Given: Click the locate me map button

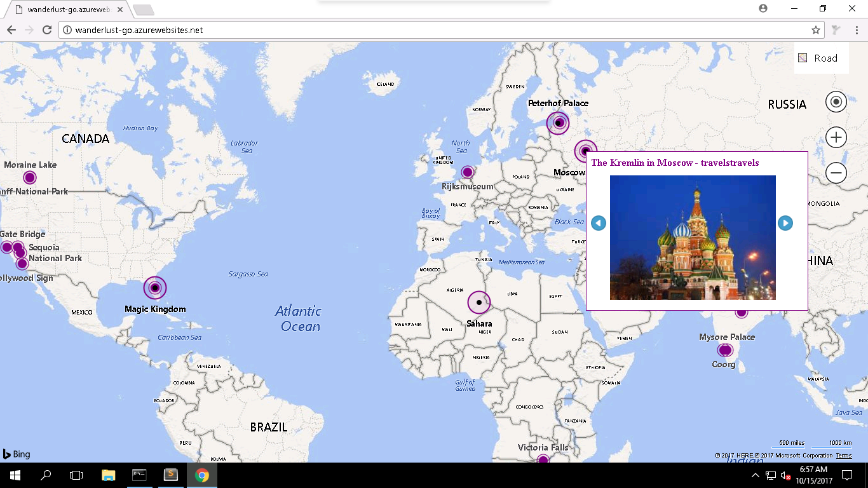Looking at the screenshot, I should (x=836, y=102).
